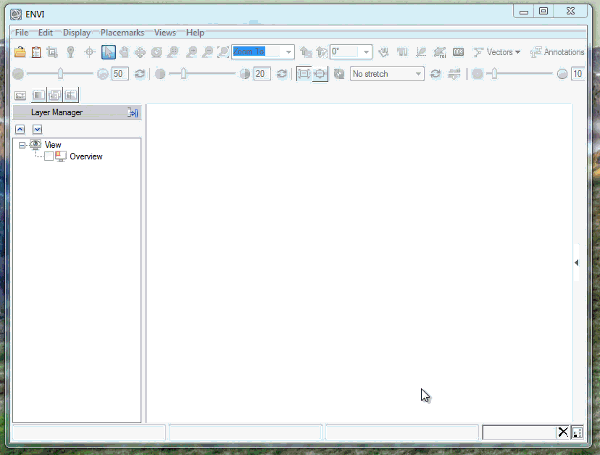Open the Display menu

click(77, 33)
